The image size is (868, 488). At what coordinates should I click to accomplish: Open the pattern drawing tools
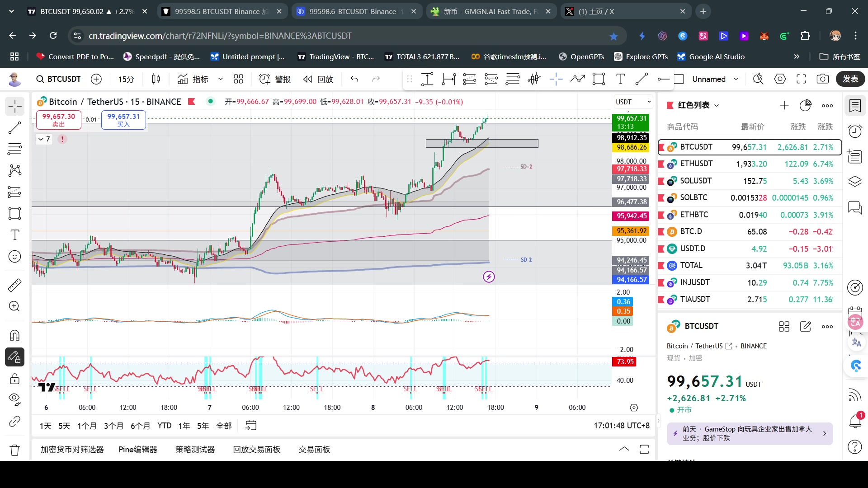tap(14, 170)
